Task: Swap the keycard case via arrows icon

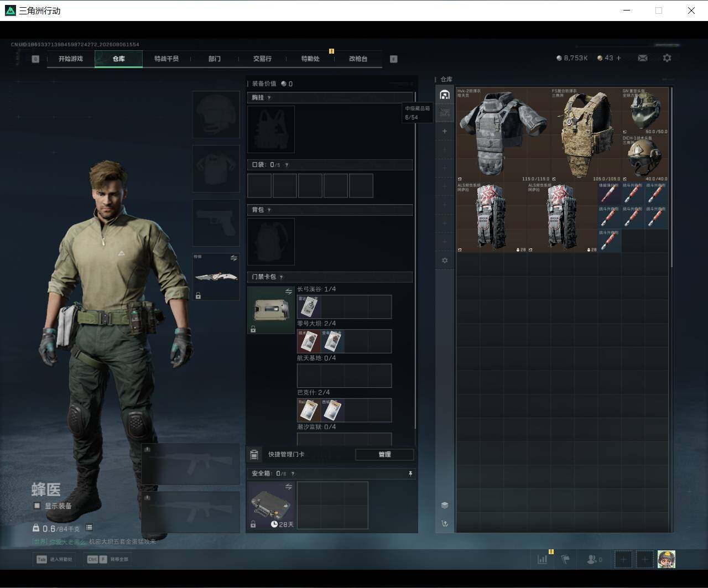Action: (288, 292)
